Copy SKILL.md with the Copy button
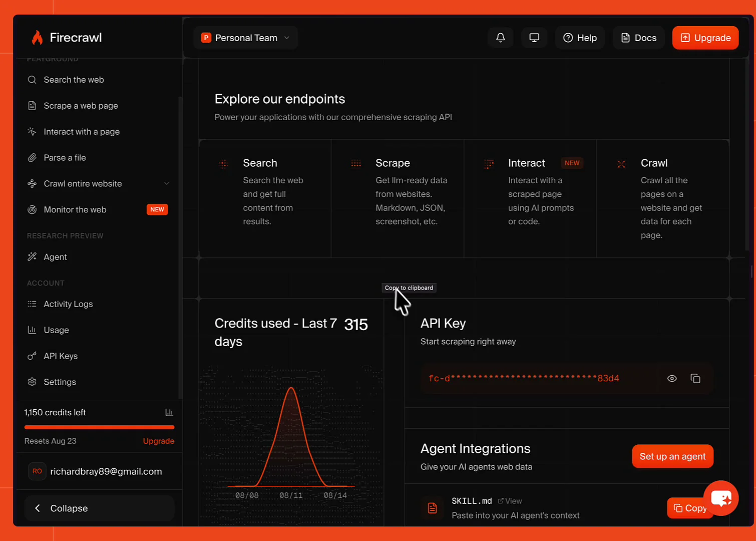The width and height of the screenshot is (756, 541). click(x=690, y=508)
